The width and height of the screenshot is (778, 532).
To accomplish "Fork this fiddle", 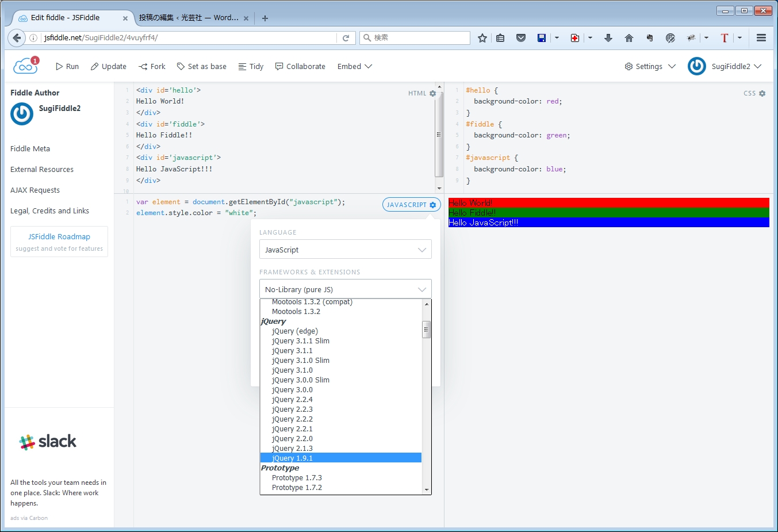I will coord(152,67).
